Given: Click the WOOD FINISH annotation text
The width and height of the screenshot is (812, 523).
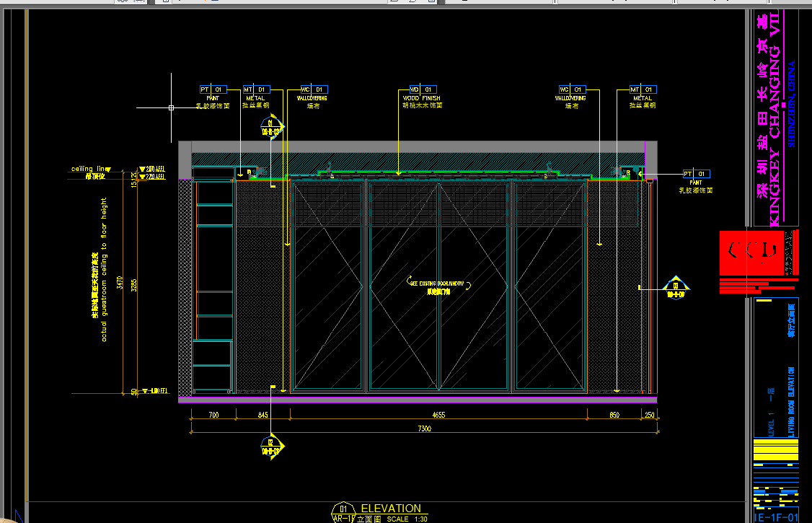Looking at the screenshot, I should coord(422,98).
